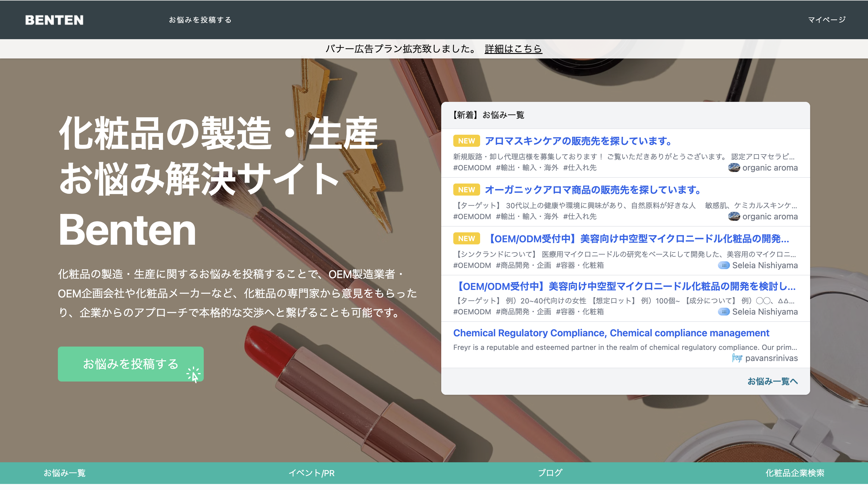
Task: Follow the 詳細はこちら banner link
Action: [x=513, y=49]
